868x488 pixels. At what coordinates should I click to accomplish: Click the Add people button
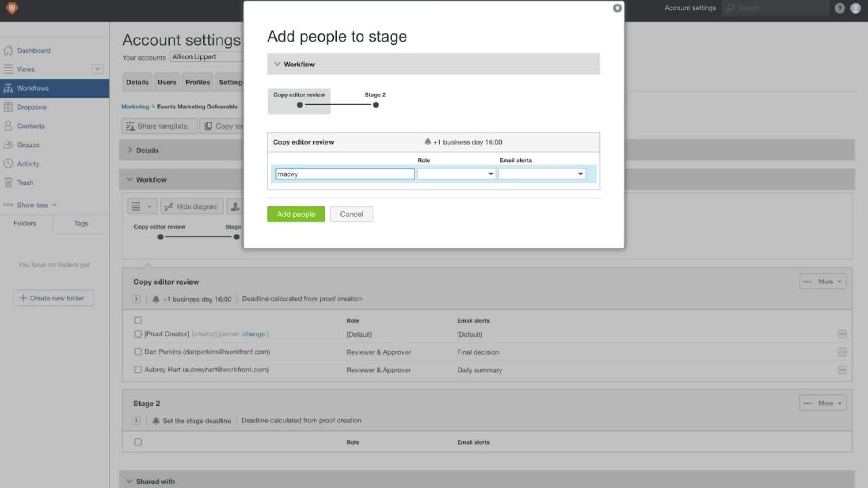click(x=296, y=214)
